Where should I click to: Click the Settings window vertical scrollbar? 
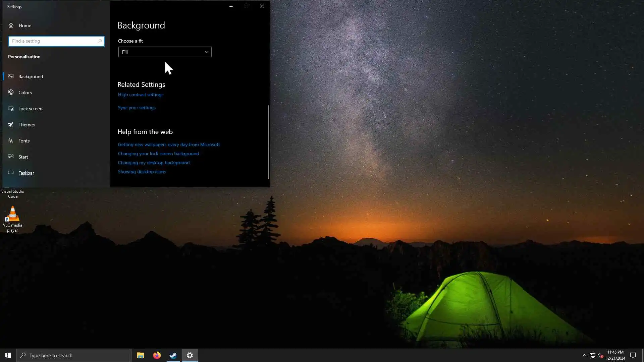tap(268, 142)
